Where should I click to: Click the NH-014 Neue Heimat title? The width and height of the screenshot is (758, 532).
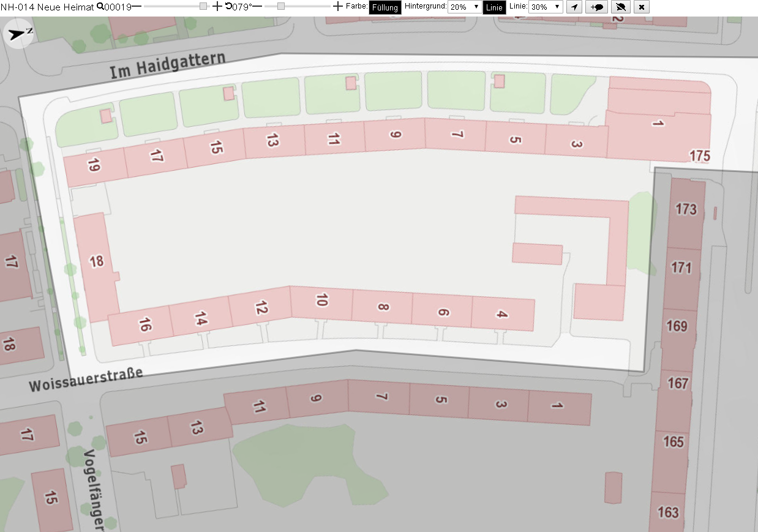pos(48,7)
